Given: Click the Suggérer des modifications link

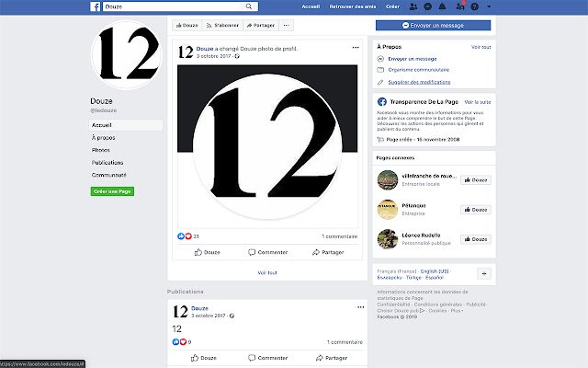Looking at the screenshot, I should (419, 82).
